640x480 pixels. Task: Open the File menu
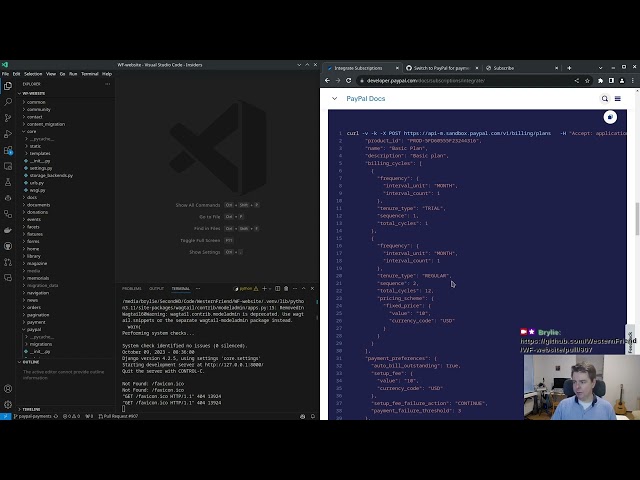click(x=5, y=74)
